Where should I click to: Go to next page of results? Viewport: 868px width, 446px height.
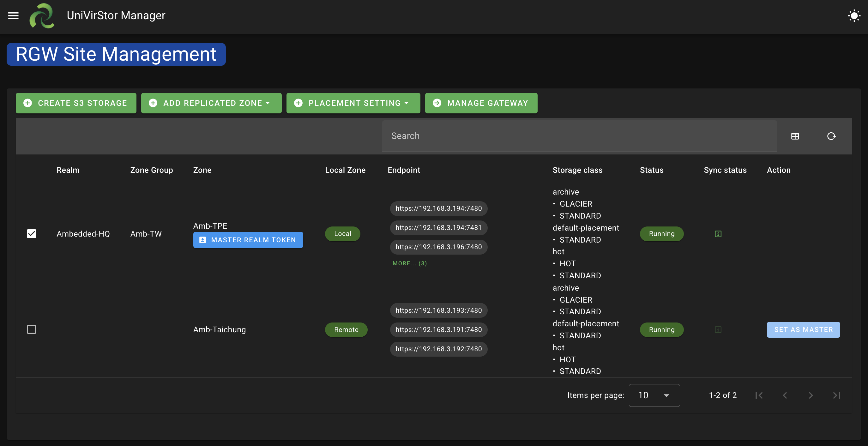point(811,395)
